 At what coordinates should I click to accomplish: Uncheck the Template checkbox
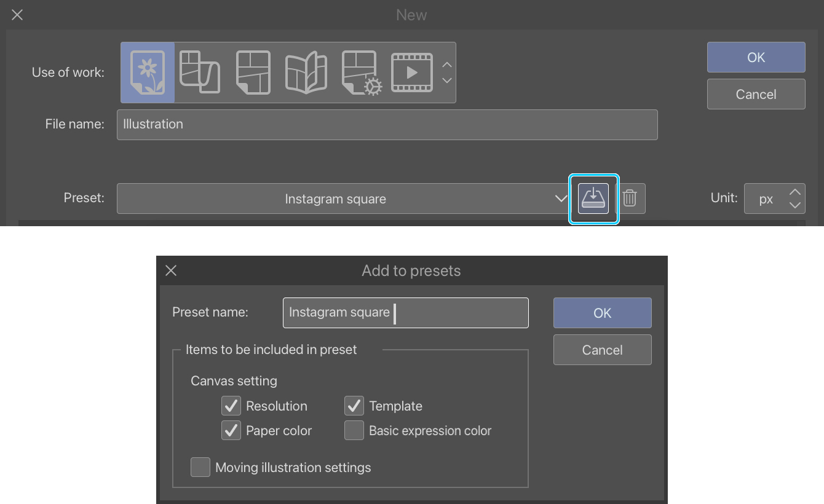tap(354, 406)
